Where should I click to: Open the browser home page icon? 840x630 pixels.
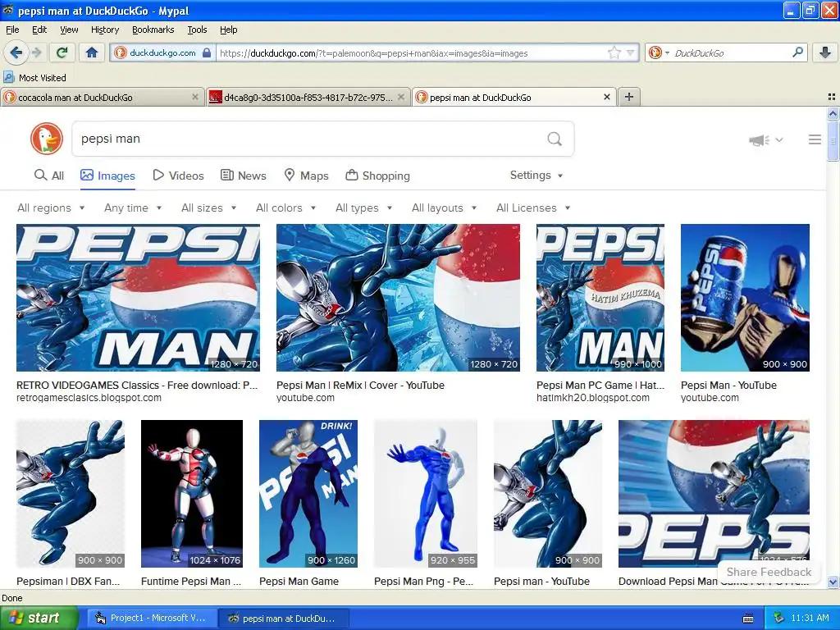click(x=92, y=52)
